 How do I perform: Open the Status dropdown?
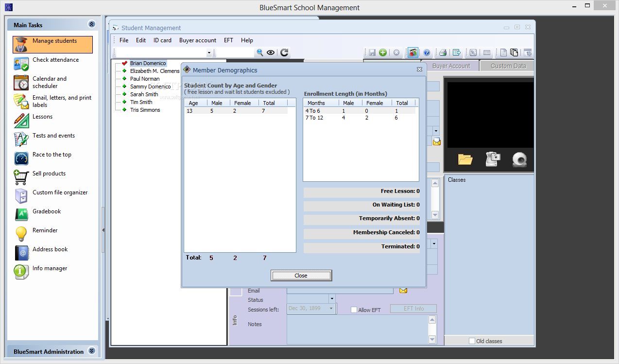coord(332,298)
